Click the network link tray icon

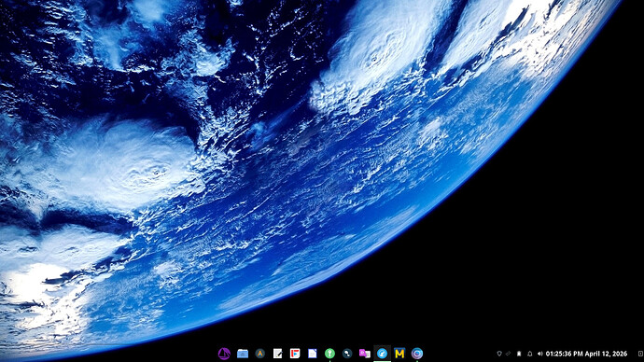coord(509,354)
